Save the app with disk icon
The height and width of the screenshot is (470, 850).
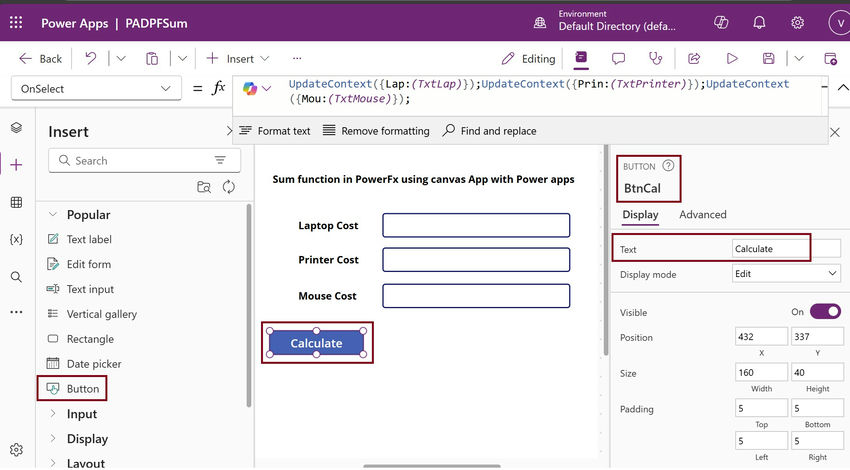[768, 59]
